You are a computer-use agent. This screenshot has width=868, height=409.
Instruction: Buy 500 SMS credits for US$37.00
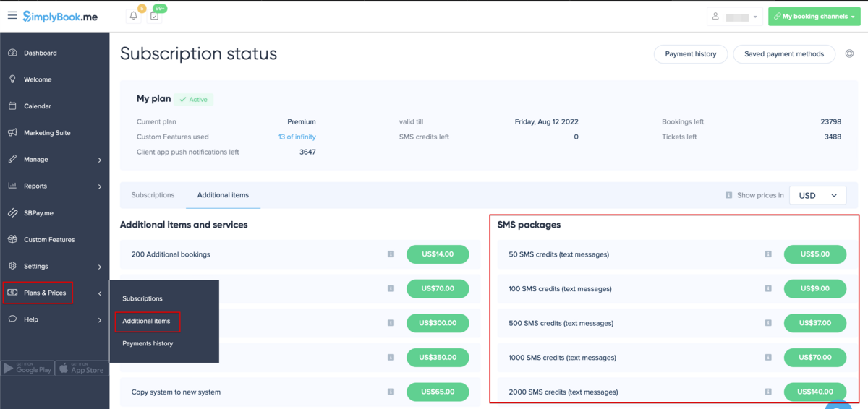(x=814, y=323)
